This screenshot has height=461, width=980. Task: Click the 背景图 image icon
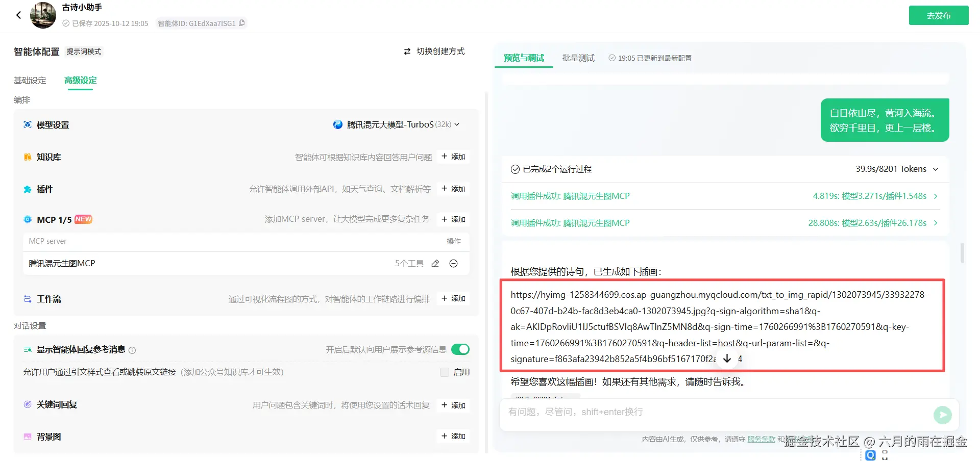(x=28, y=437)
